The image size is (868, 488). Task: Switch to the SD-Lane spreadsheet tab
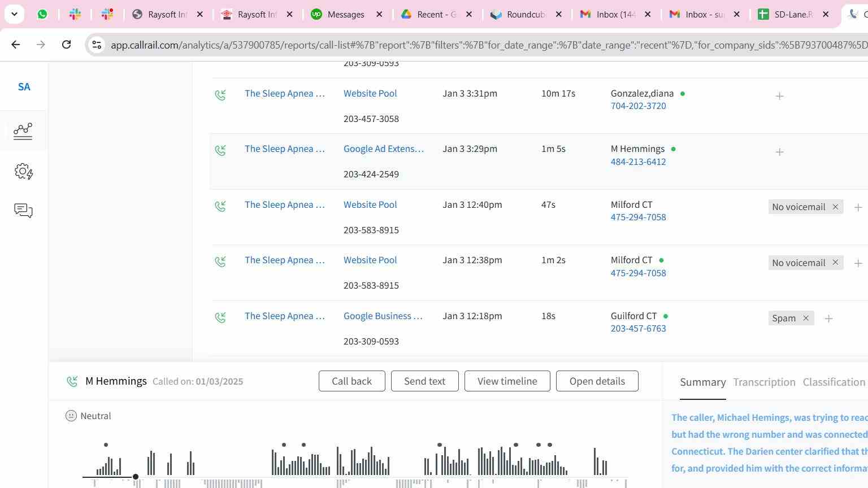click(793, 14)
